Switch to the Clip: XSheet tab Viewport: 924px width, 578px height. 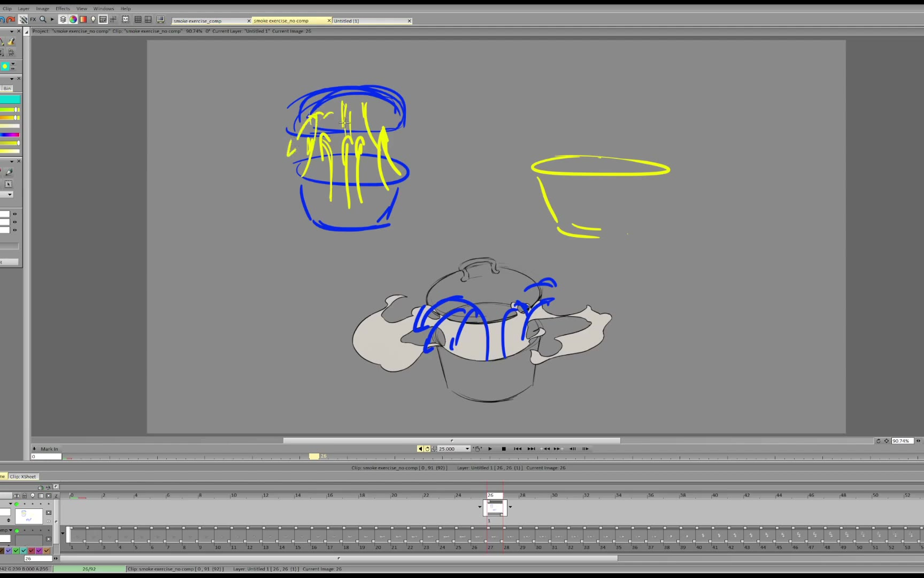(23, 477)
